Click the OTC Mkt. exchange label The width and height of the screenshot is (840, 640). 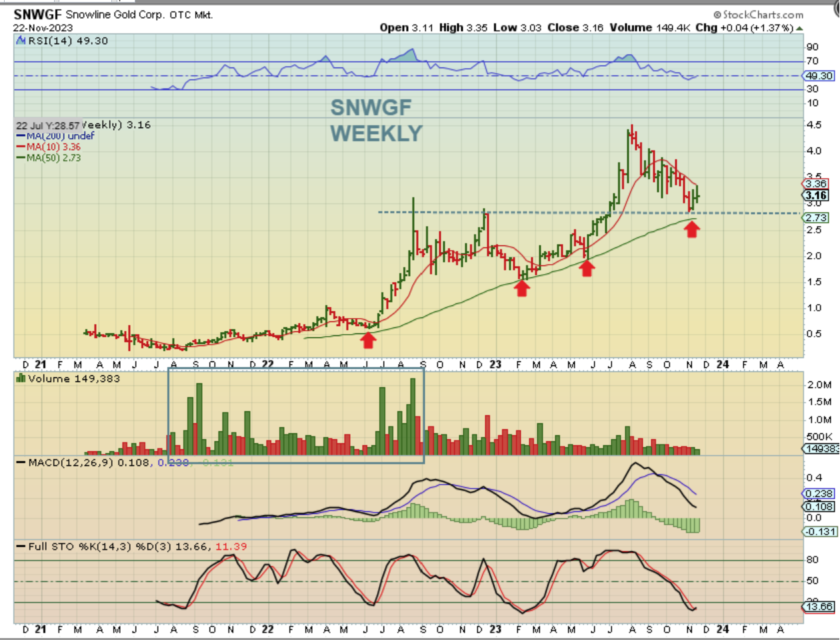[191, 15]
